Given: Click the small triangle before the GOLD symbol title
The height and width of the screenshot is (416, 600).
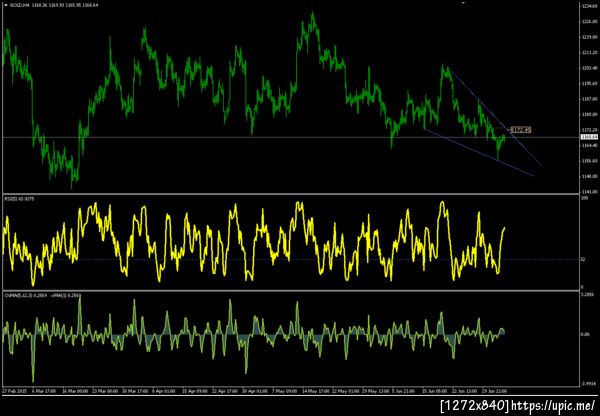Looking at the screenshot, I should [x=5, y=6].
